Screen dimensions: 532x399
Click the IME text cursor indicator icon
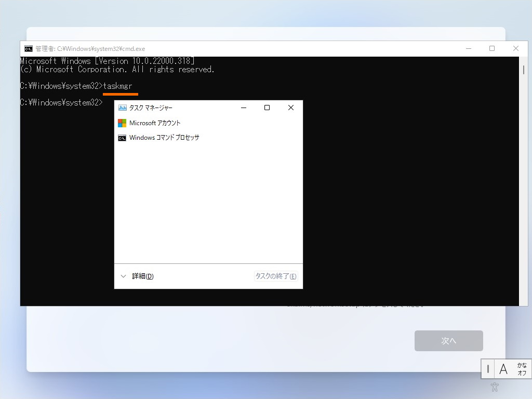(x=487, y=369)
